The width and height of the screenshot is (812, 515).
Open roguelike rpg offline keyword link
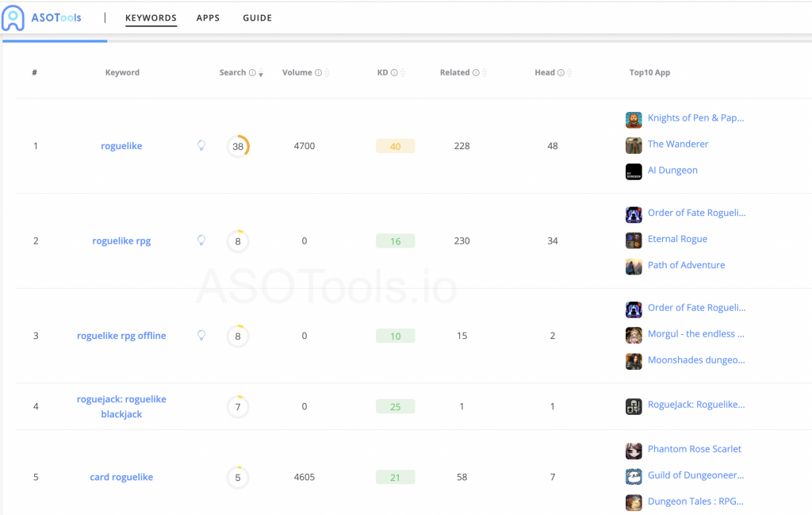point(121,336)
